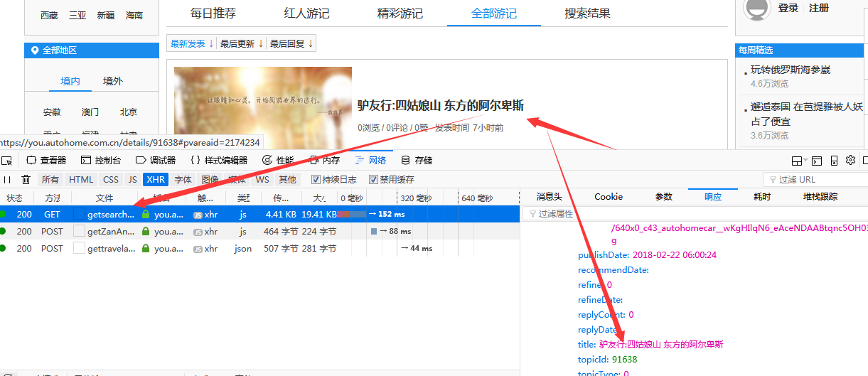Screen dimensions: 868x376
Task: Sort the request list by the 方法 column
Action: click(x=53, y=198)
